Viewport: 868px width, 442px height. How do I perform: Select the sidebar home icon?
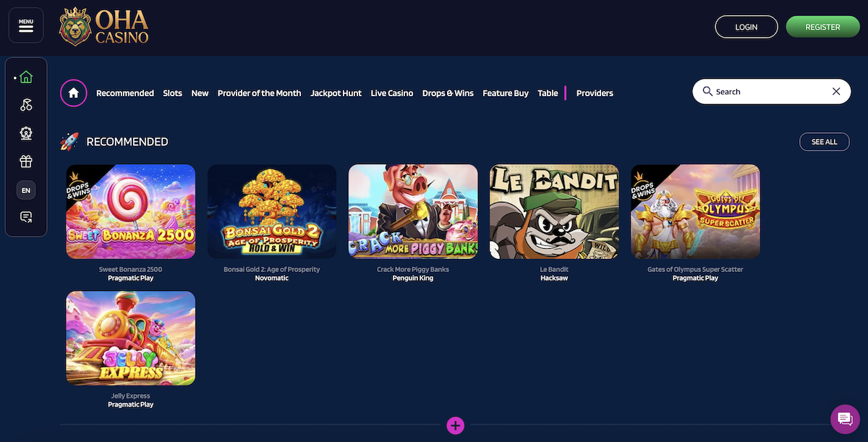(26, 77)
